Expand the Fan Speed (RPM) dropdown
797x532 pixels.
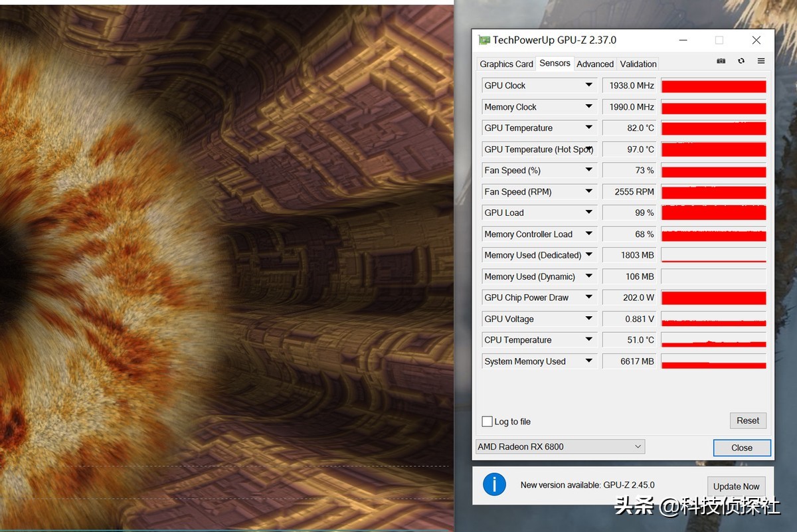pyautogui.click(x=588, y=191)
